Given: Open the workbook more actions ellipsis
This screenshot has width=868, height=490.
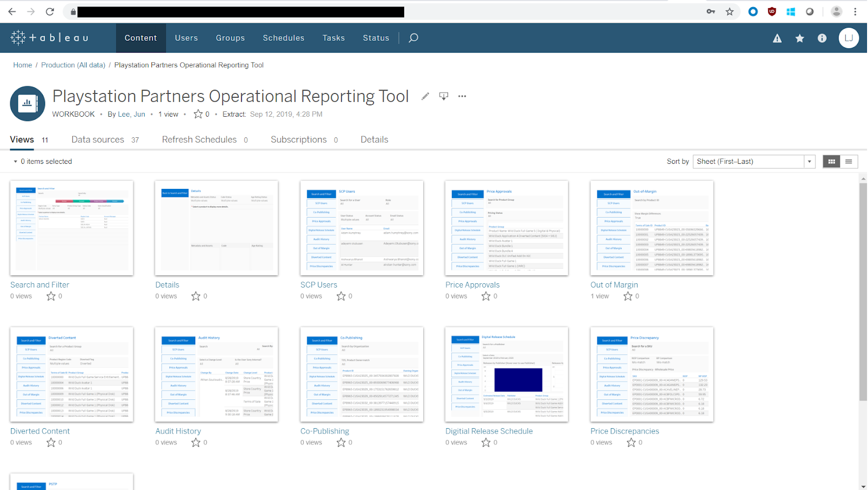Looking at the screenshot, I should pos(462,96).
